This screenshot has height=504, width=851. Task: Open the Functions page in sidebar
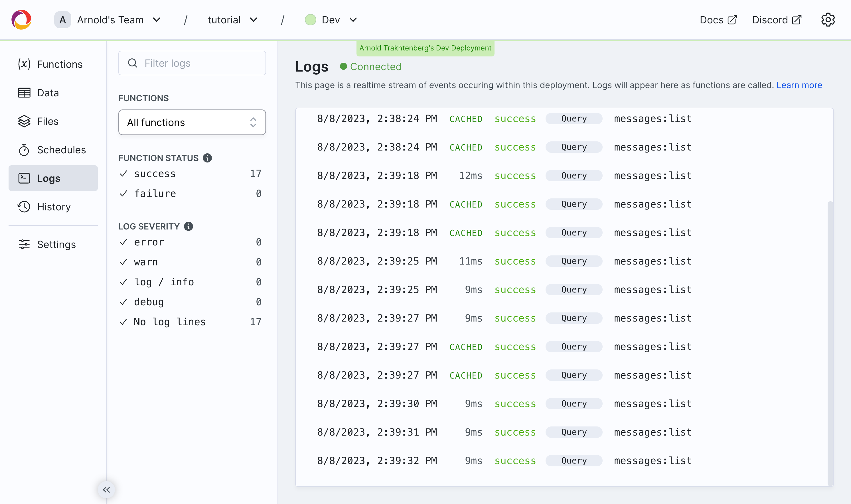53,64
